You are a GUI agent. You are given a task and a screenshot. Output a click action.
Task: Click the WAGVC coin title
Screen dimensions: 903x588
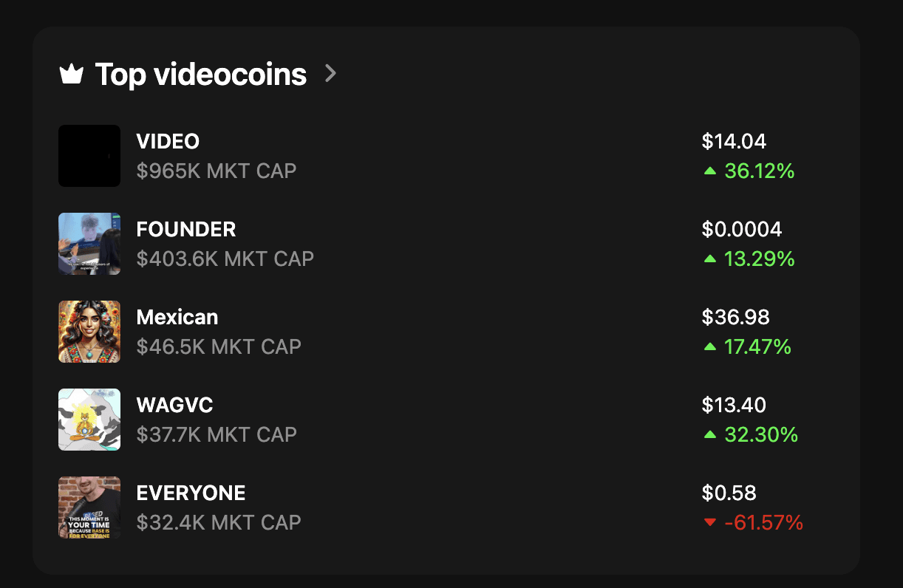[175, 405]
